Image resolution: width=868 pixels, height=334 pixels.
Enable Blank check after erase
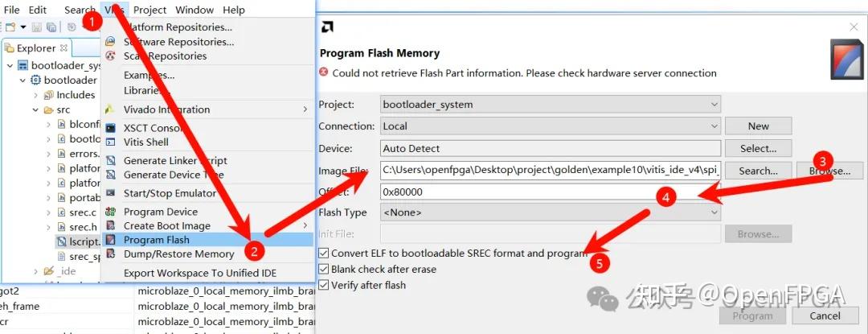[x=324, y=270]
